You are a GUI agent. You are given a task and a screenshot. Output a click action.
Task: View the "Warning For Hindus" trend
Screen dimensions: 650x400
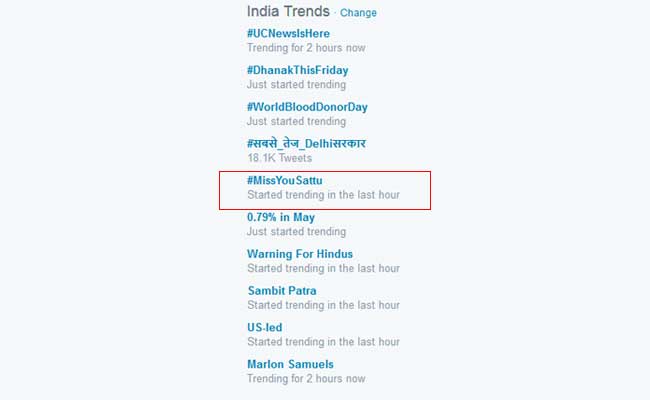pyautogui.click(x=300, y=254)
